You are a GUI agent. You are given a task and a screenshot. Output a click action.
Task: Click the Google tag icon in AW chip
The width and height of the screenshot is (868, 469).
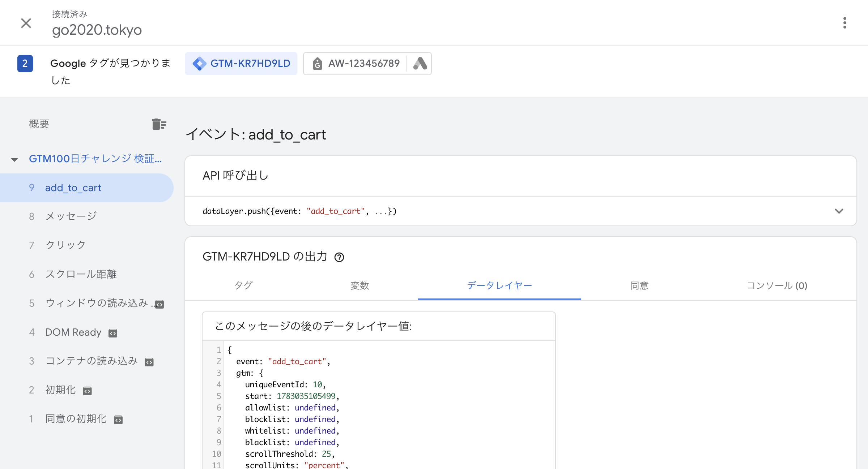[x=317, y=64]
